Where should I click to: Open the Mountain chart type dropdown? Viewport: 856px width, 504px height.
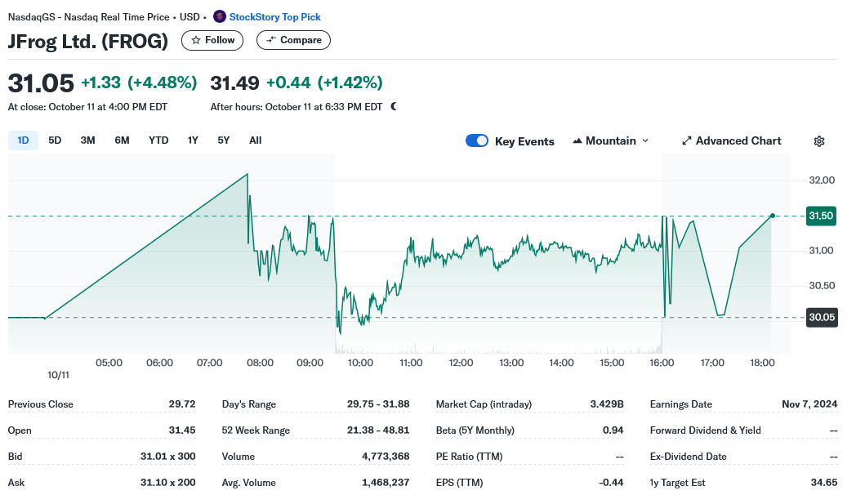(610, 140)
